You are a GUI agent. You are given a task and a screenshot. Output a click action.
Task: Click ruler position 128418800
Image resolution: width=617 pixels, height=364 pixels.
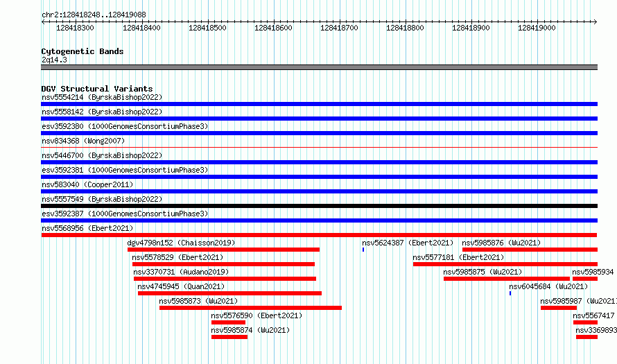[x=405, y=28]
